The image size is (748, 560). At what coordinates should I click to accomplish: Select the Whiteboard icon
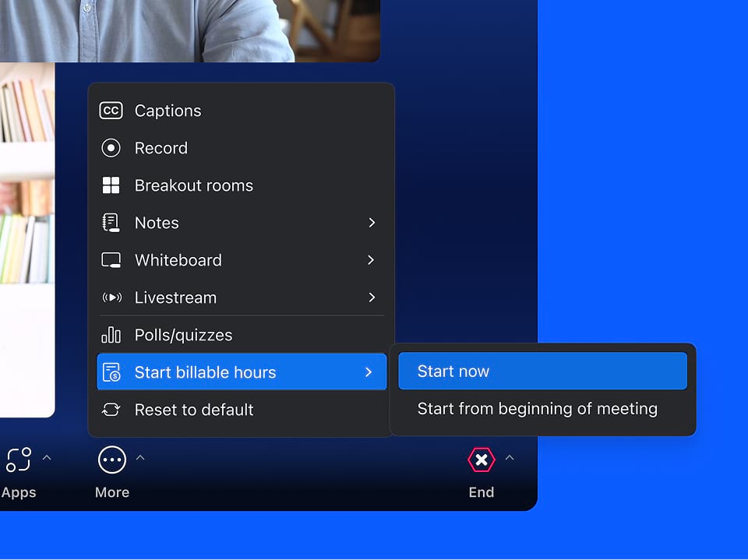(x=111, y=259)
